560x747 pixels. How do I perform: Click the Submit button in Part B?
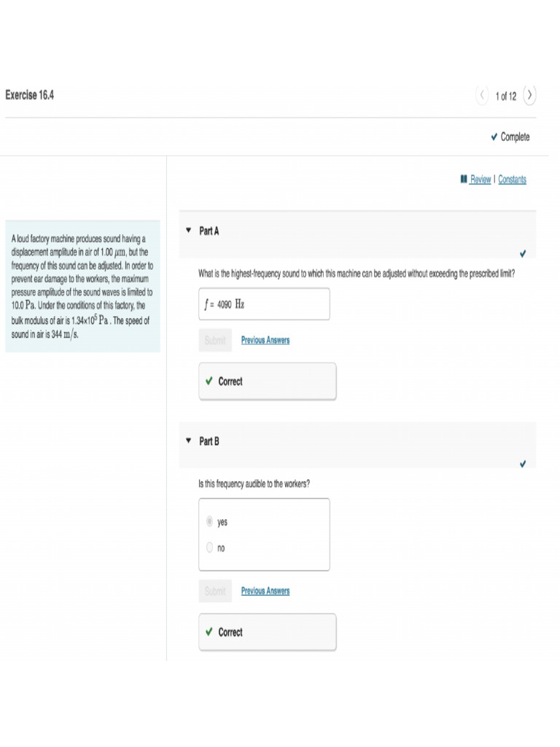215,591
